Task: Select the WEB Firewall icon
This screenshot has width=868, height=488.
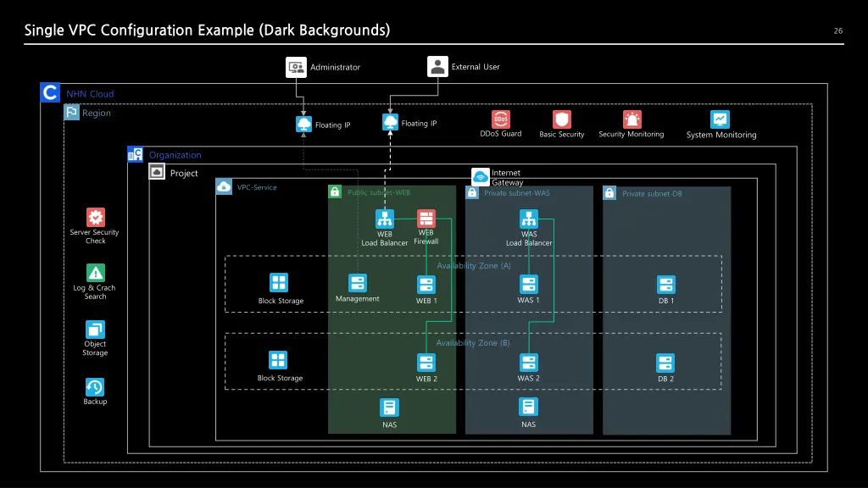Action: pyautogui.click(x=426, y=219)
